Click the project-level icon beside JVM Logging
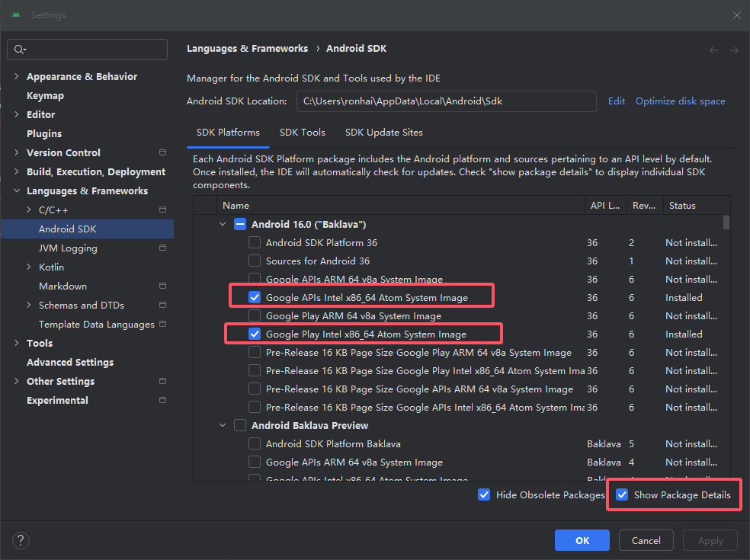The height and width of the screenshot is (560, 750). [x=162, y=248]
